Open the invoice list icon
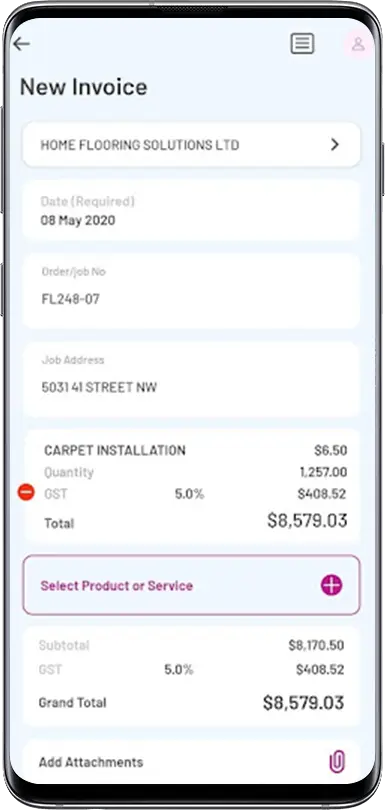This screenshot has width=385, height=810. (302, 44)
